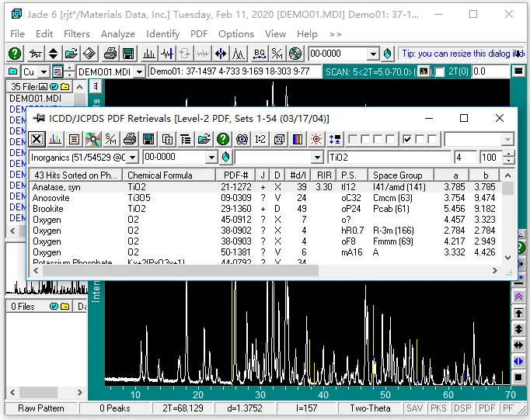Click the Two-Theta status bar button

coord(371,408)
